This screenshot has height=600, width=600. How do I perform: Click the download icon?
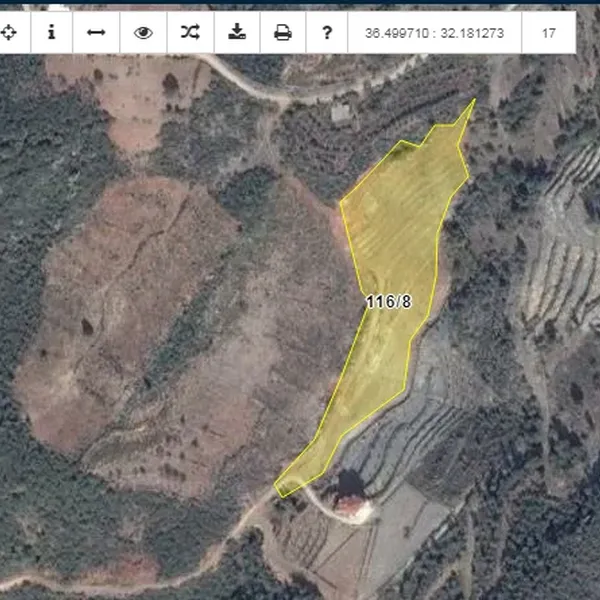[x=237, y=32]
